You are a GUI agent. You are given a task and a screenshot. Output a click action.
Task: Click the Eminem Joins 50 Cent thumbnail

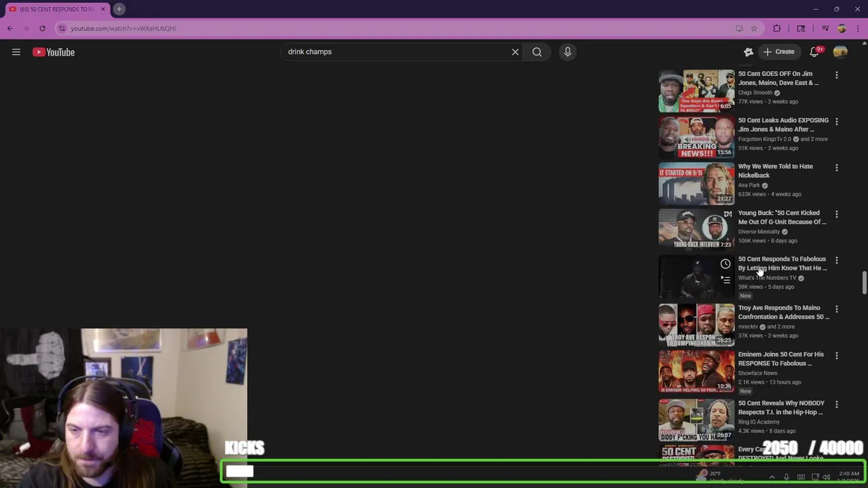pos(696,371)
